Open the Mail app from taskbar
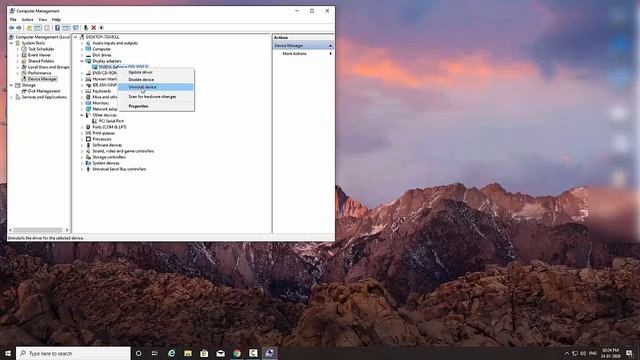This screenshot has height=360, width=640. [x=220, y=353]
